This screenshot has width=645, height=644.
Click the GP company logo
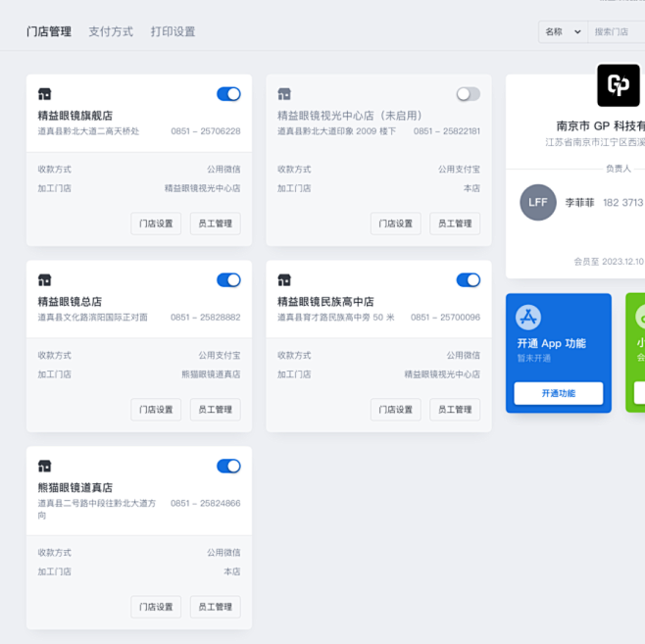coord(618,86)
